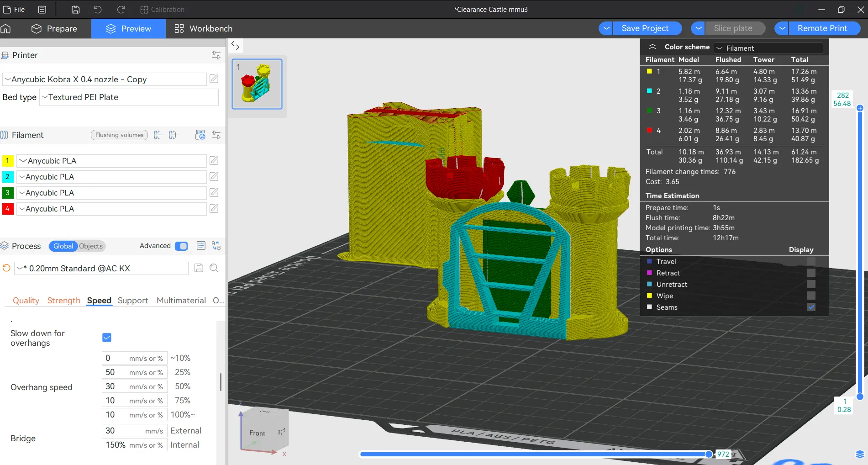Toggle the Wipe display checkbox

811,296
